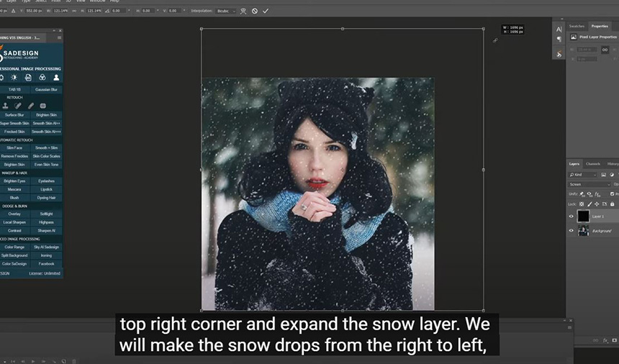Cancel the transform with the circle-slash icon
The image size is (619, 364).
point(255,11)
